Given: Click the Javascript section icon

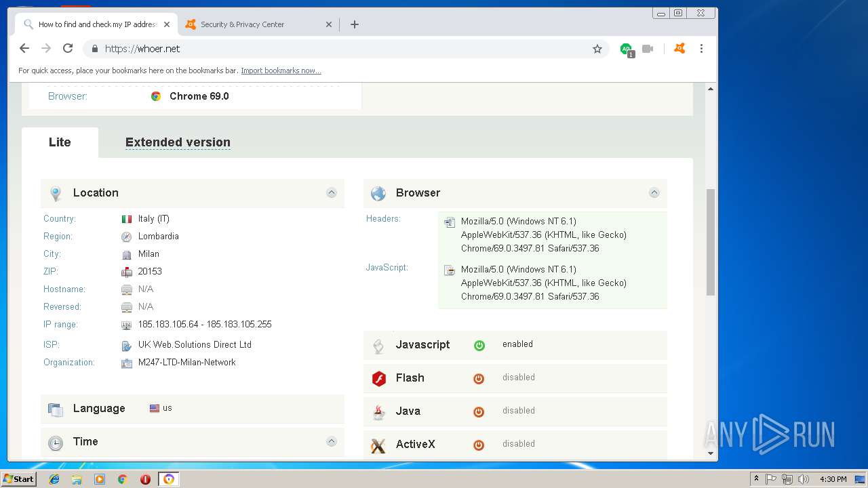Looking at the screenshot, I should click(379, 346).
